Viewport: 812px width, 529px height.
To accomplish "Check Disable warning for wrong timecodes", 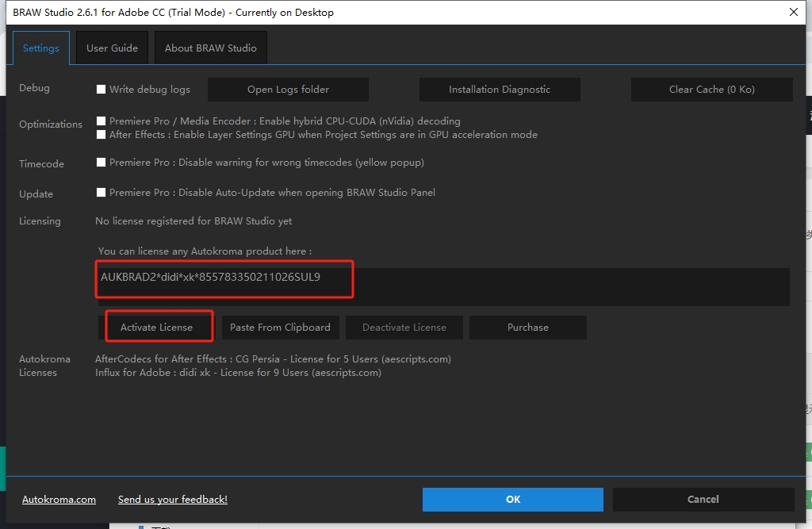I will tap(101, 162).
